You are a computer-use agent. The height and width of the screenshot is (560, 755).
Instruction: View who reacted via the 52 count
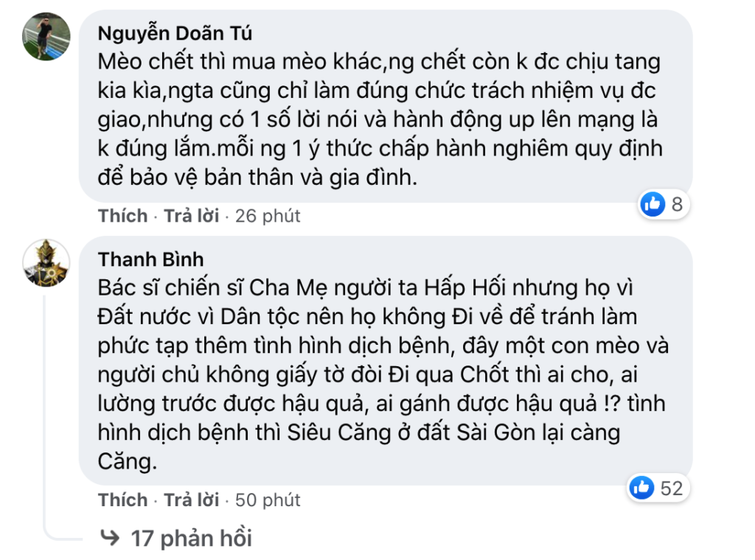672,487
